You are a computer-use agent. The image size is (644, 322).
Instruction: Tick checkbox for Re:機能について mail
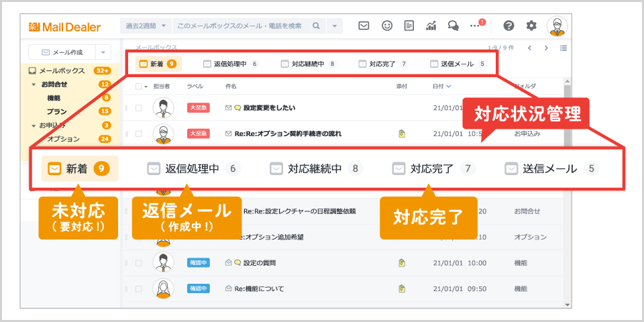(x=138, y=288)
